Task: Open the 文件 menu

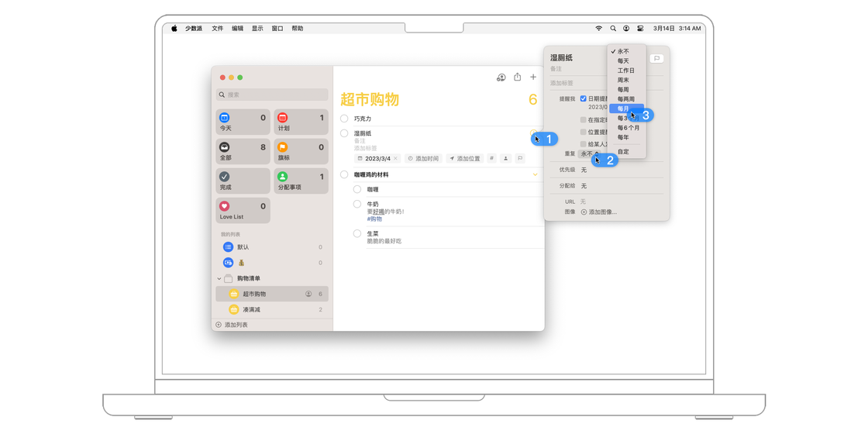Action: pos(218,28)
